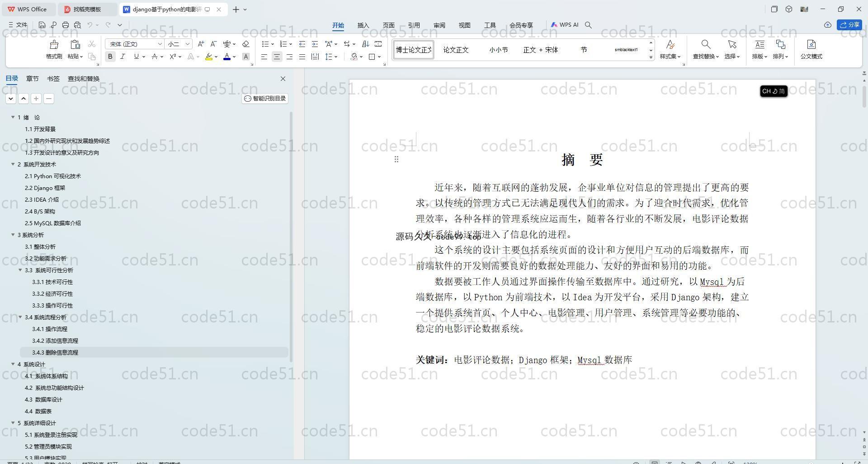
Task: Click the Save icon in quick access toolbar
Action: click(x=42, y=25)
